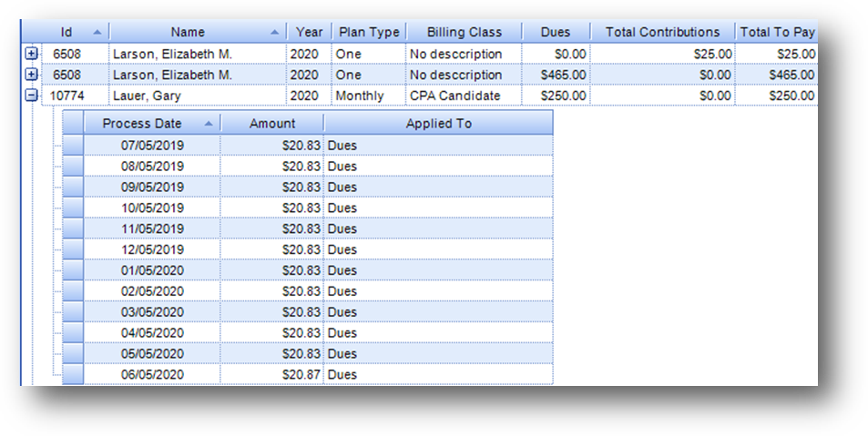The width and height of the screenshot is (868, 436).
Task: Click the process date 11/05/2019
Action: point(152,228)
